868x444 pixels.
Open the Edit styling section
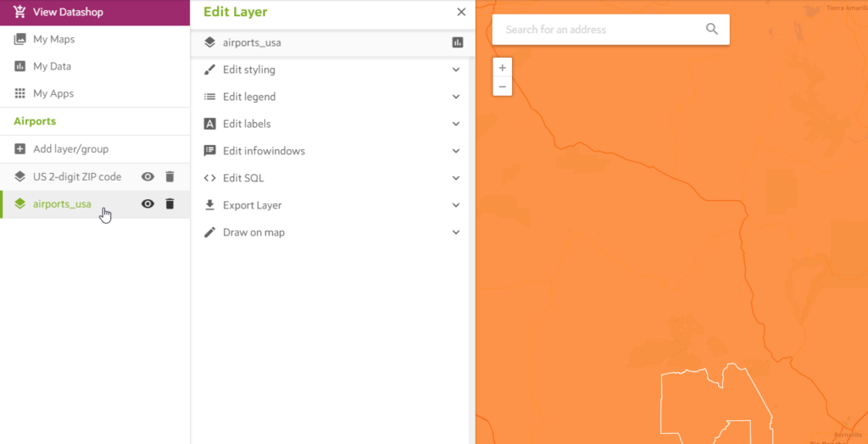click(332, 69)
